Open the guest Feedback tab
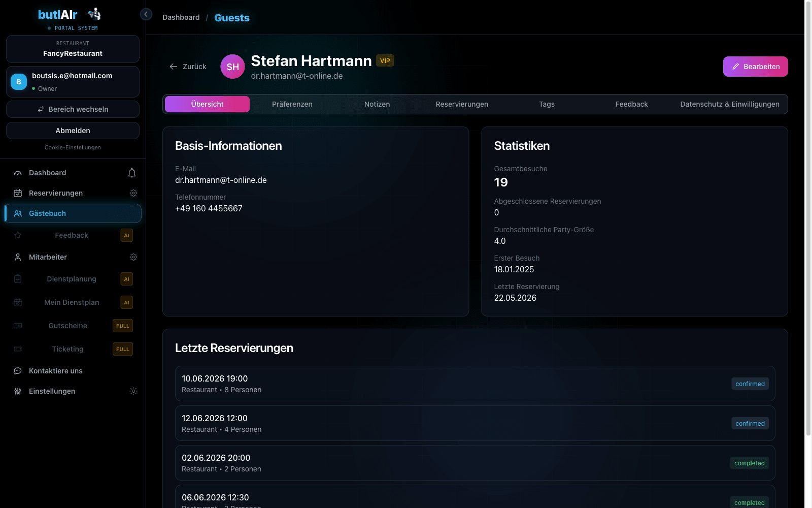 (x=631, y=104)
